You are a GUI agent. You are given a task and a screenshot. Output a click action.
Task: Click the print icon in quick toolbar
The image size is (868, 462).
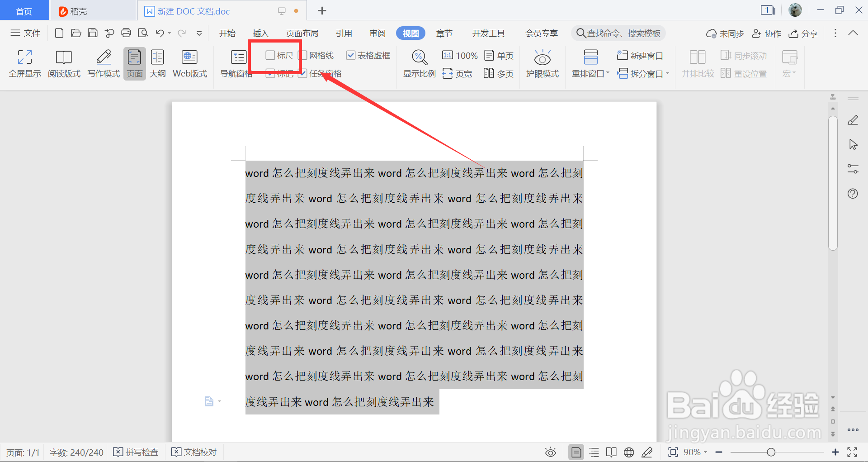(x=126, y=33)
